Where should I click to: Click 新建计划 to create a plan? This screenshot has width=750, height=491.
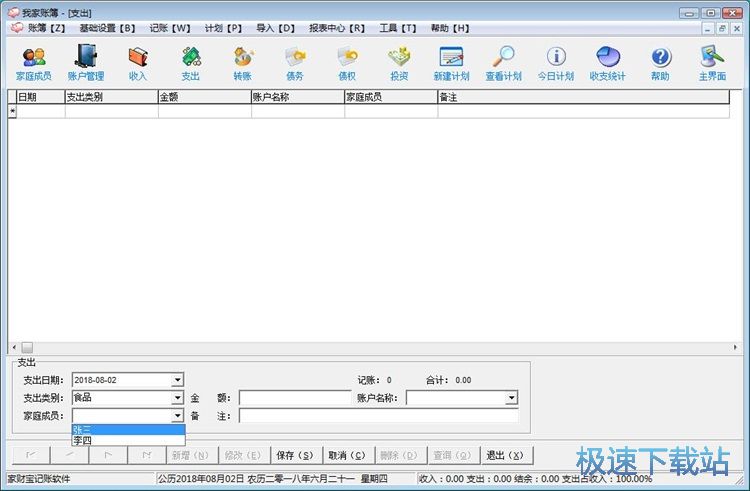coord(451,63)
